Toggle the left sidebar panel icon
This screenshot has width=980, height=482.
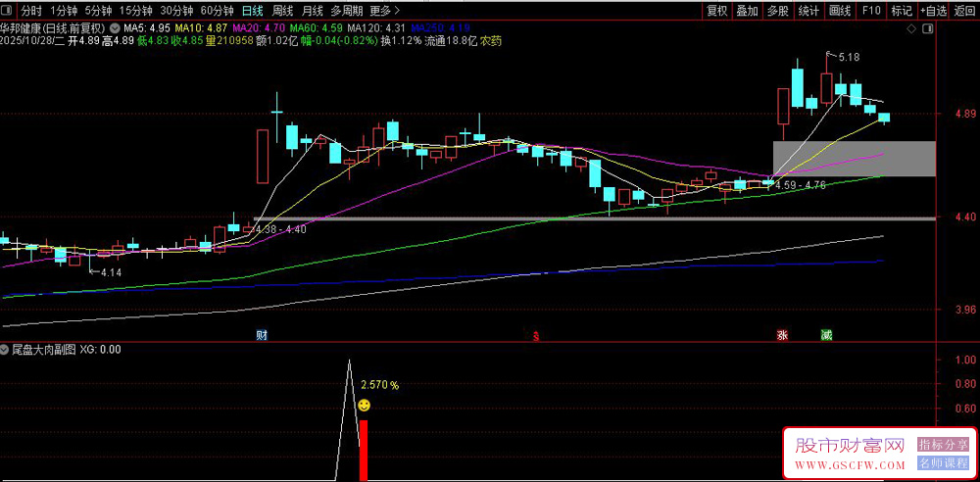[8, 11]
